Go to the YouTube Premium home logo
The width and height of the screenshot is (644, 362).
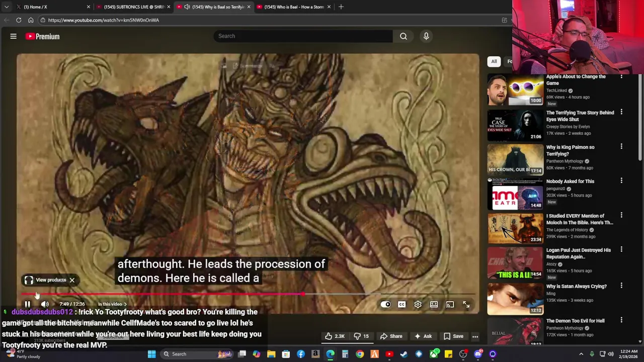point(43,36)
